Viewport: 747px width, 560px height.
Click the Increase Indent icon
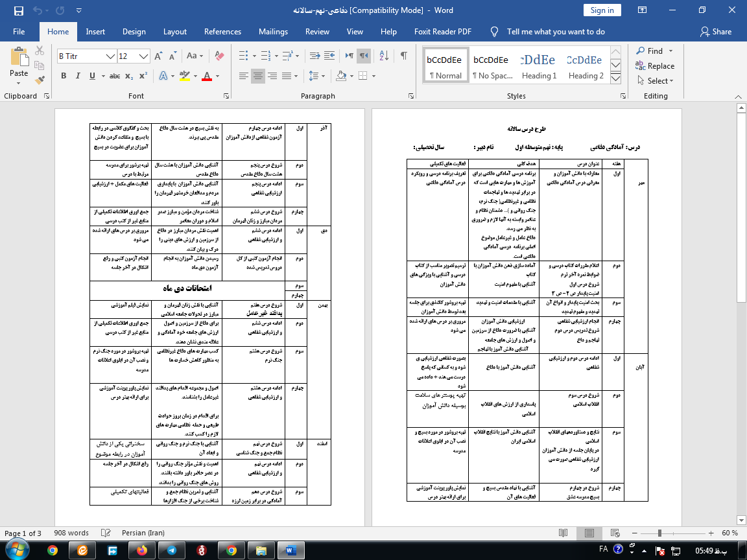tap(329, 56)
